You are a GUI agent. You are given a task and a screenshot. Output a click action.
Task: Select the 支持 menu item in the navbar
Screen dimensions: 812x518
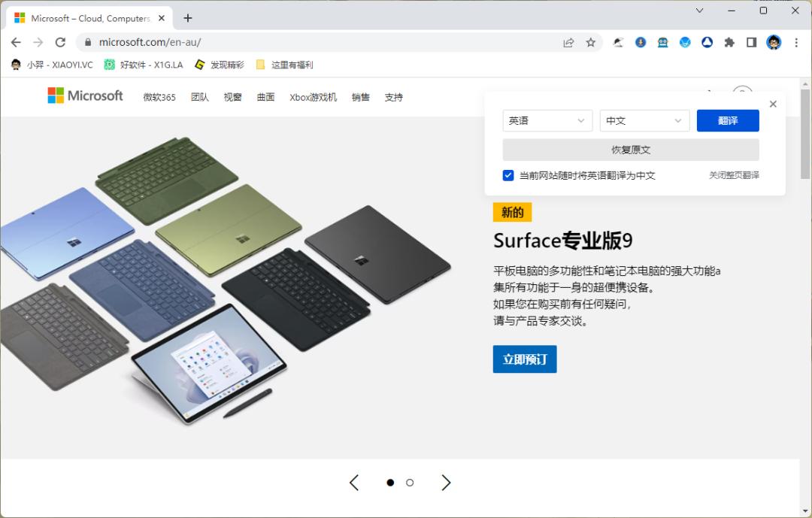(393, 97)
